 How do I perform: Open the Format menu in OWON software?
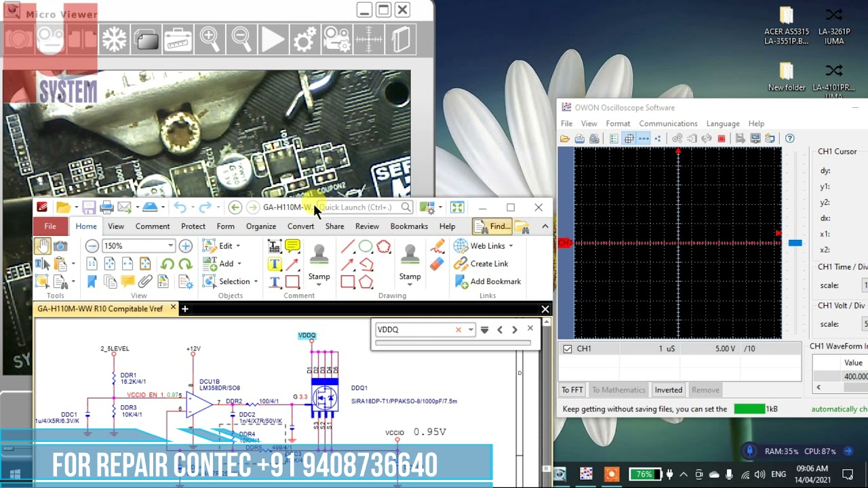[x=618, y=123]
